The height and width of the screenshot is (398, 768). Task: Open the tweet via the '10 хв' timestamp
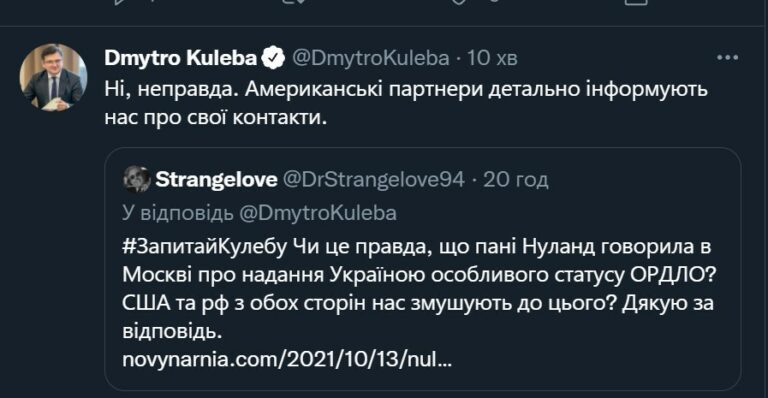pos(492,58)
